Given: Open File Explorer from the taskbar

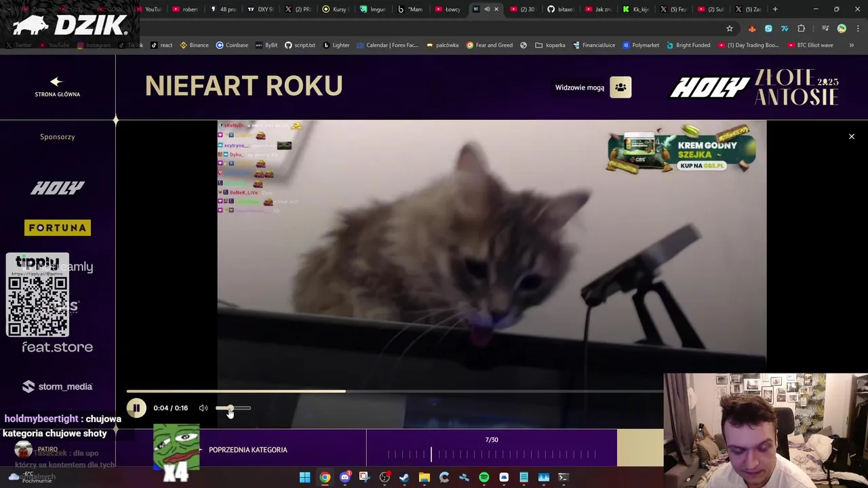Looking at the screenshot, I should (x=424, y=477).
